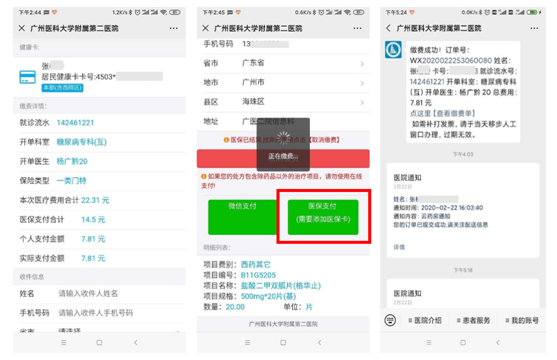Close the first phone's hospital page
Screen dimensions: 557x360
(x=22, y=28)
